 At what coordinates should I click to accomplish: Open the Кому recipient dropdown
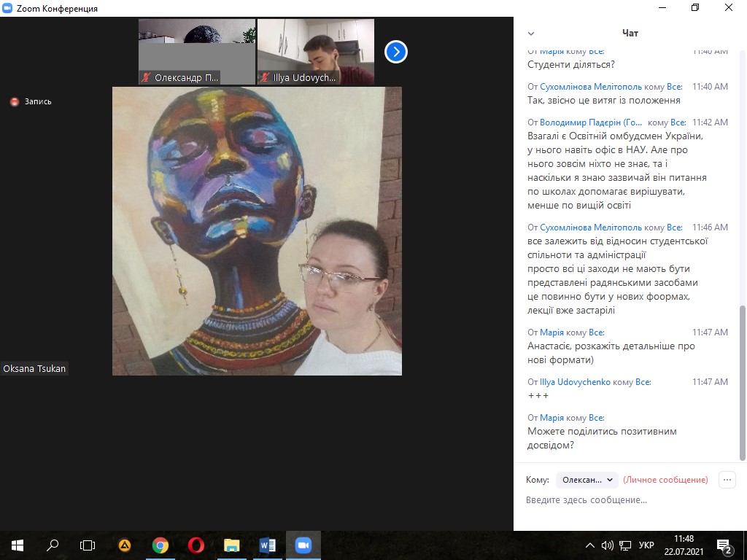pyautogui.click(x=587, y=480)
